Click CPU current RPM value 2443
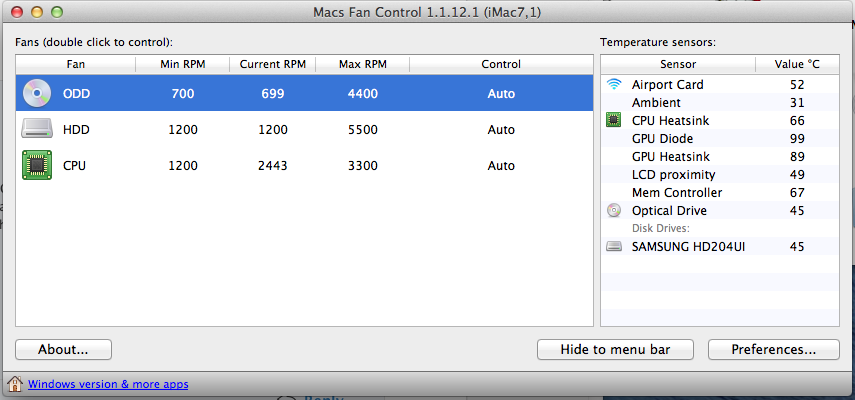Screen dimensions: 855x400 (x=273, y=166)
